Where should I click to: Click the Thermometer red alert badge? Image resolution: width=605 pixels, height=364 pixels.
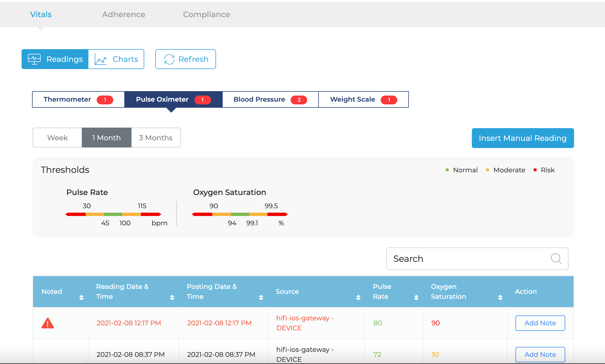105,100
